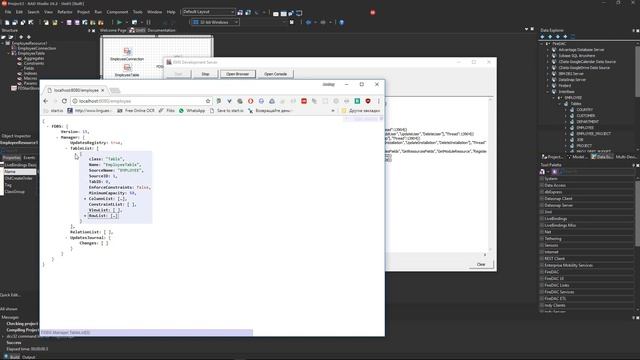This screenshot has height=360, width=640.
Task: Click the red shield extension icon in the browser
Action: pyautogui.click(x=368, y=101)
